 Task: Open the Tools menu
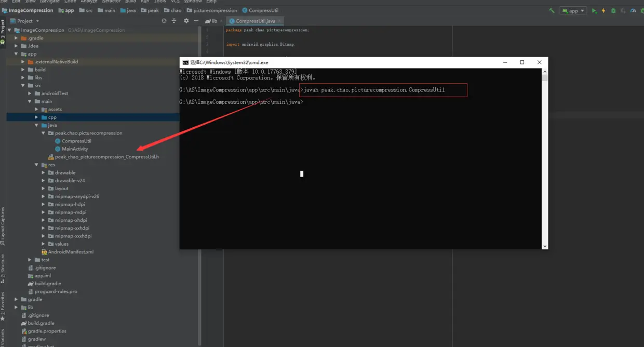pos(160,2)
